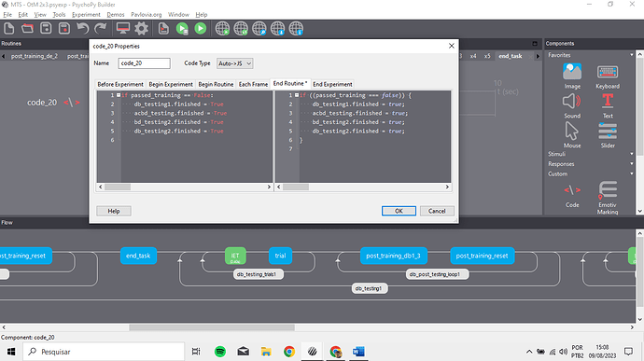This screenshot has width=644, height=361.
Task: Fold the Python if-block on line 1
Action: point(119,95)
